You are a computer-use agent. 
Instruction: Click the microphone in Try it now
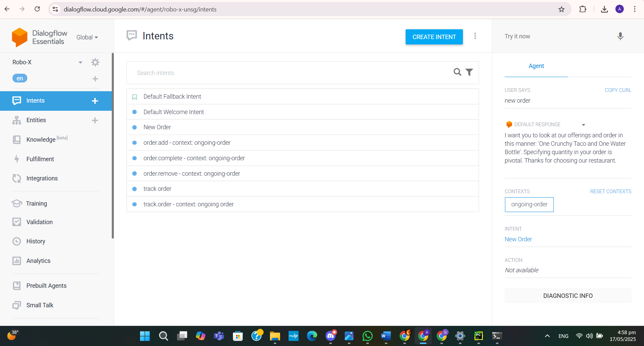(620, 36)
